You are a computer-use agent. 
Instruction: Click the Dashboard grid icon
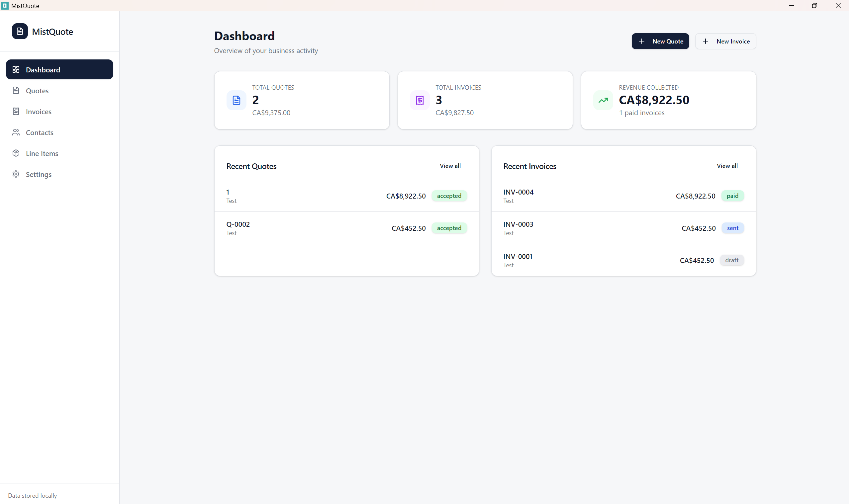coord(16,70)
